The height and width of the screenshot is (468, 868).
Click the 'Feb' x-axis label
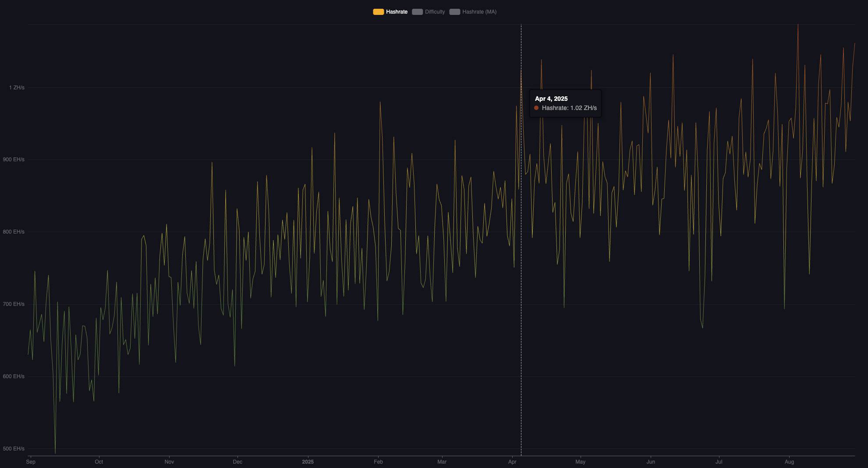point(378,462)
